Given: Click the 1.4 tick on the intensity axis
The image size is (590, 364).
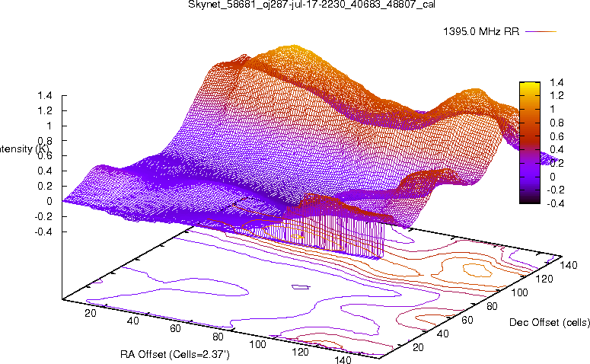Looking at the screenshot, I should [45, 96].
